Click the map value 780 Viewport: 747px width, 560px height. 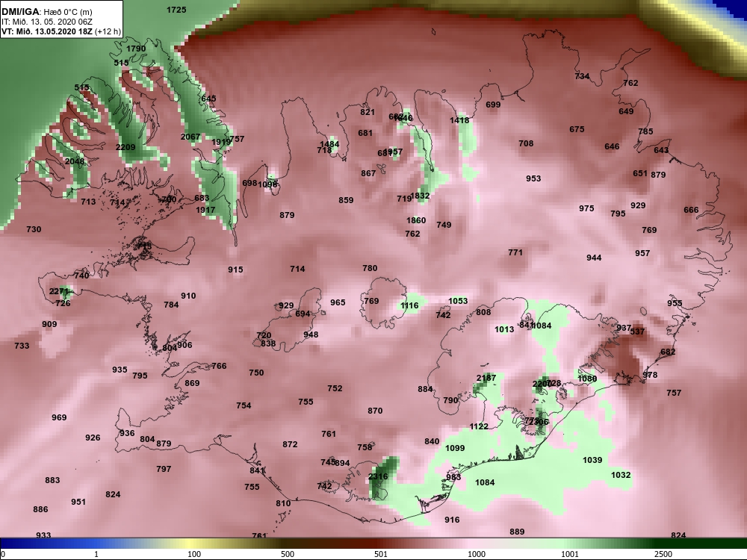(370, 269)
